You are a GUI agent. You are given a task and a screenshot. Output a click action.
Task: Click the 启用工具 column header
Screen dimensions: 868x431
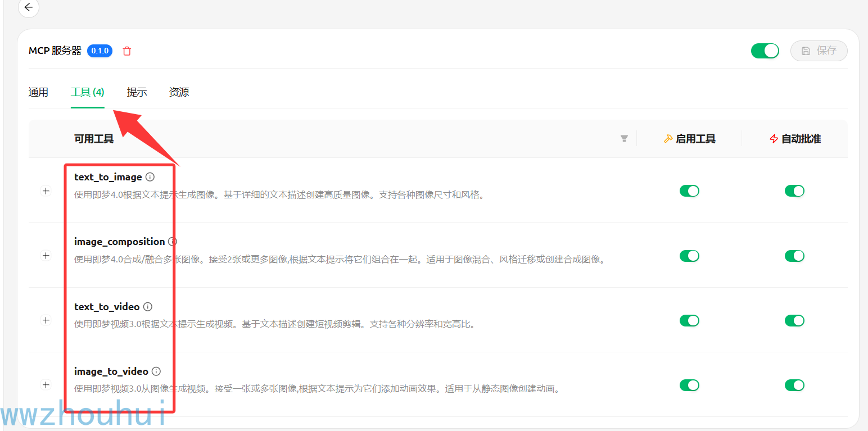(690, 139)
